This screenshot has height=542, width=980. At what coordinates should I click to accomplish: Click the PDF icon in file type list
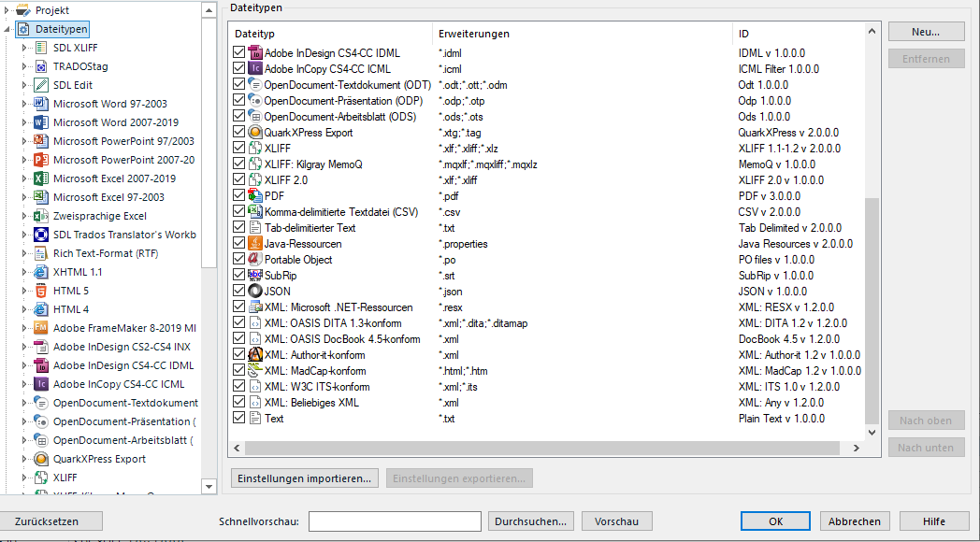[x=255, y=196]
